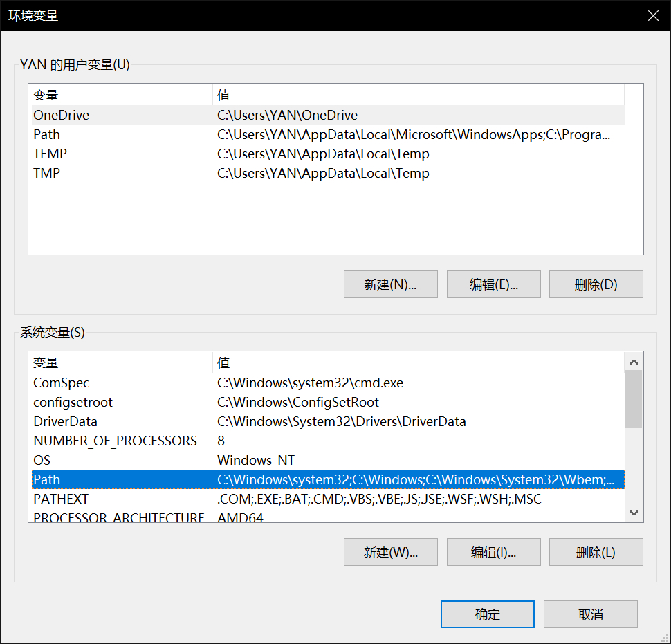Click the 值 column header in system variables
The width and height of the screenshot is (671, 644).
pyautogui.click(x=419, y=363)
